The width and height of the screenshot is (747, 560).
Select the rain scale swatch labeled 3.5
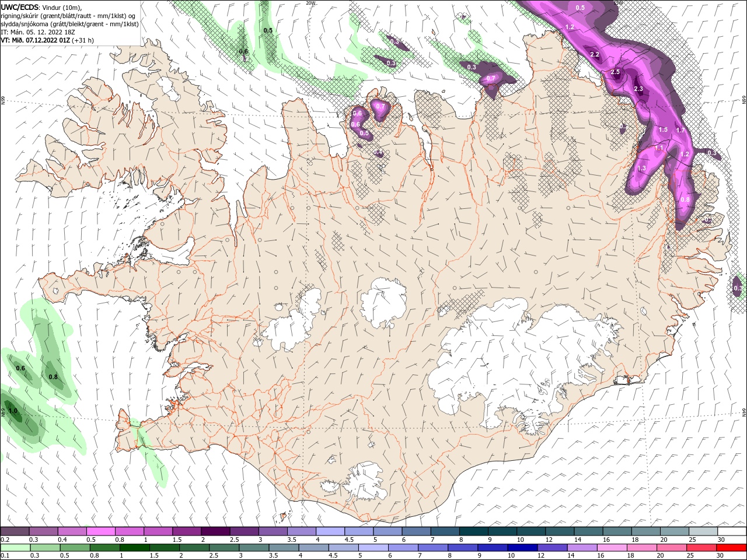284,548
